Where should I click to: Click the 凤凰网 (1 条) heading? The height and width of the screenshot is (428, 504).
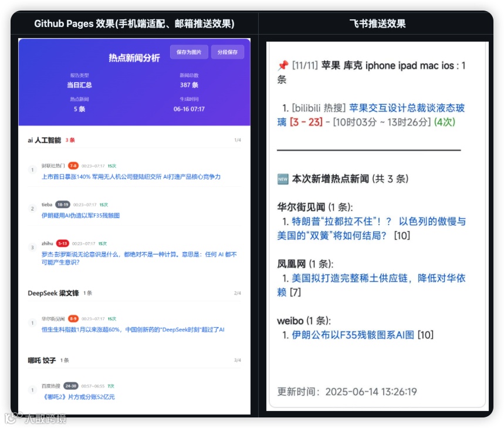305,264
